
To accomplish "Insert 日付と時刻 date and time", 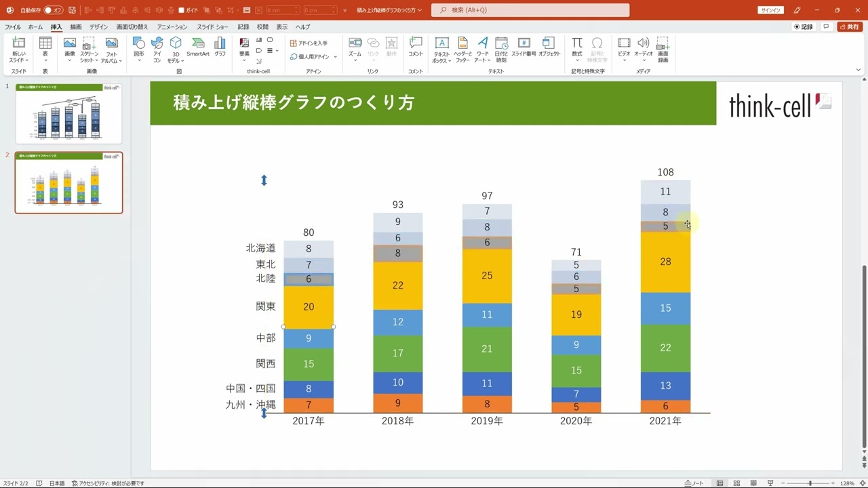I will pos(501,47).
